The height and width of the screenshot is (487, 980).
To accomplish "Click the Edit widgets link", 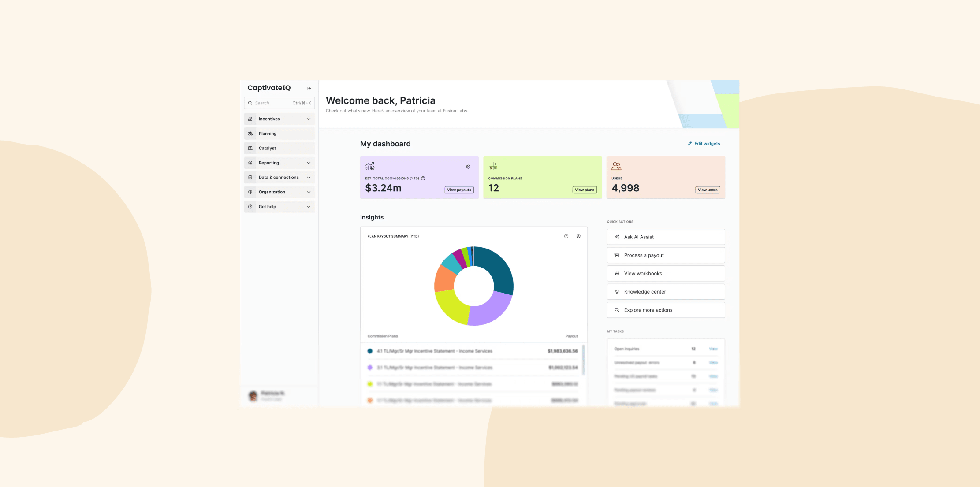I will 704,144.
